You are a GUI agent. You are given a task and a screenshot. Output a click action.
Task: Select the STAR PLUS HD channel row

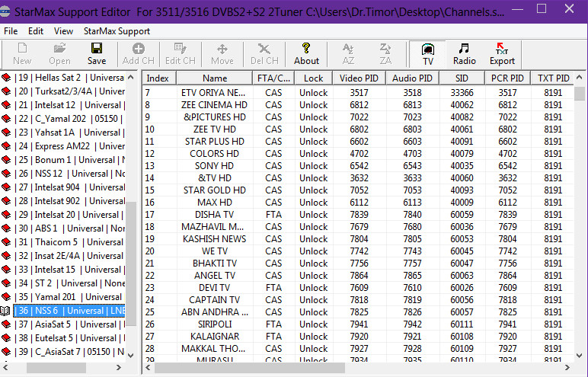pyautogui.click(x=358, y=142)
